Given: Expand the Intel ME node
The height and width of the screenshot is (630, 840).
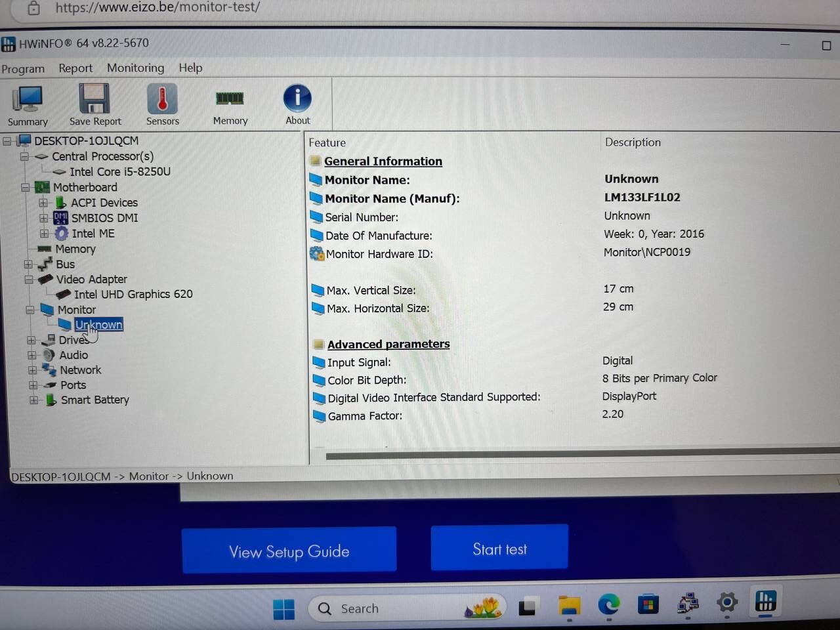Looking at the screenshot, I should [44, 234].
